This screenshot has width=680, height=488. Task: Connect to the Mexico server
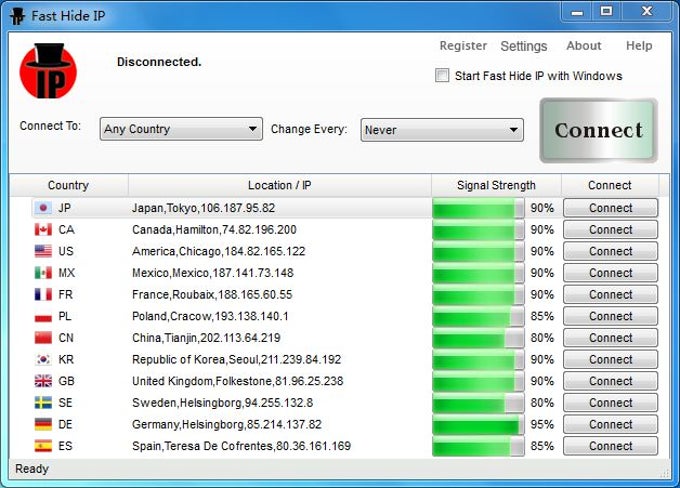[x=610, y=273]
